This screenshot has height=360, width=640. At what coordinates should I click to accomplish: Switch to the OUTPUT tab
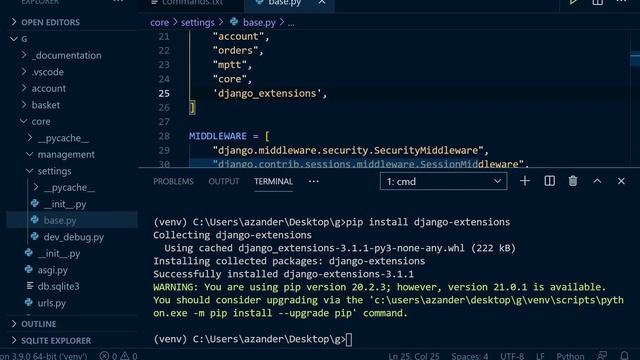pyautogui.click(x=224, y=181)
